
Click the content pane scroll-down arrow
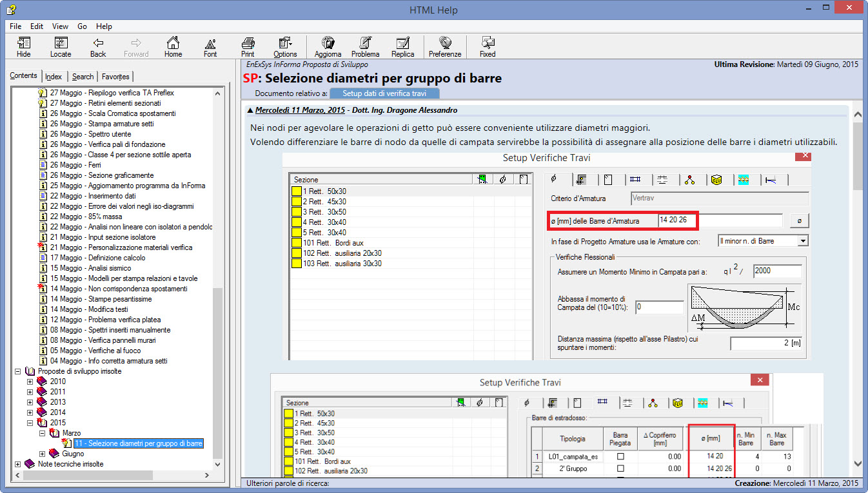(858, 463)
